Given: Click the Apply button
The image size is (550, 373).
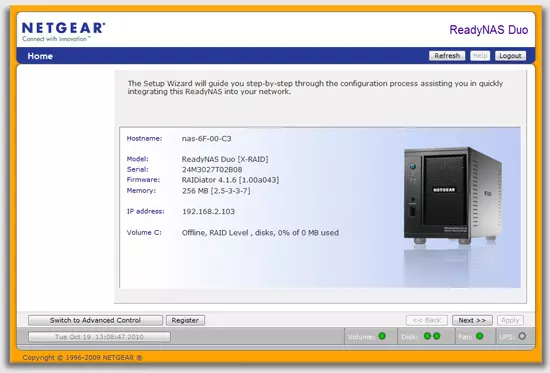Looking at the screenshot, I should click(x=510, y=320).
